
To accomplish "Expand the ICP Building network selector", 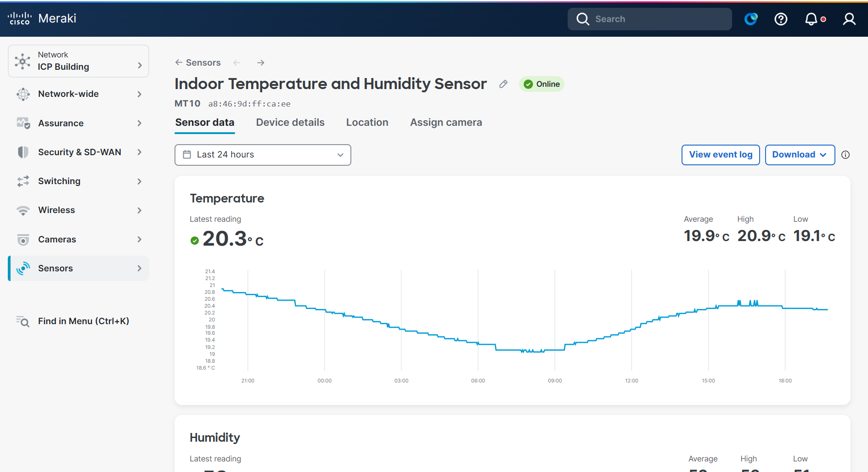I will 79,61.
